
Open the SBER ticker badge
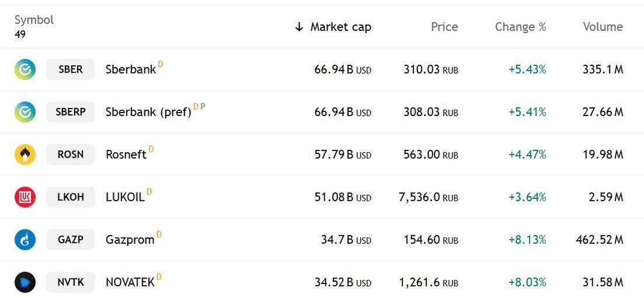pyautogui.click(x=71, y=69)
